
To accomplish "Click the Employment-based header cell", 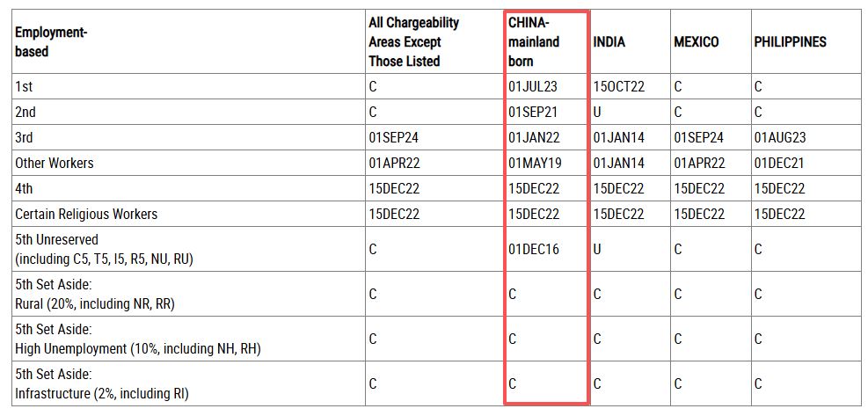I will pyautogui.click(x=51, y=42).
